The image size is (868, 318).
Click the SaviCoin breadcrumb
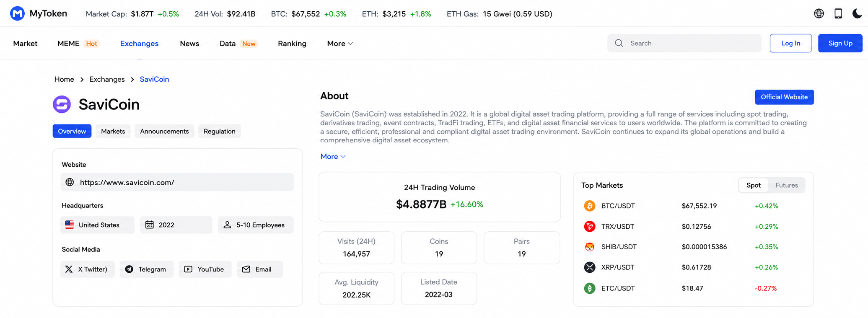point(154,79)
